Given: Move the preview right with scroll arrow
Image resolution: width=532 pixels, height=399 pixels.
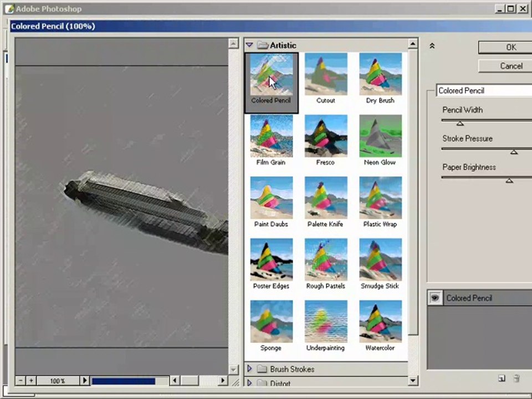Looking at the screenshot, I should pyautogui.click(x=223, y=381).
